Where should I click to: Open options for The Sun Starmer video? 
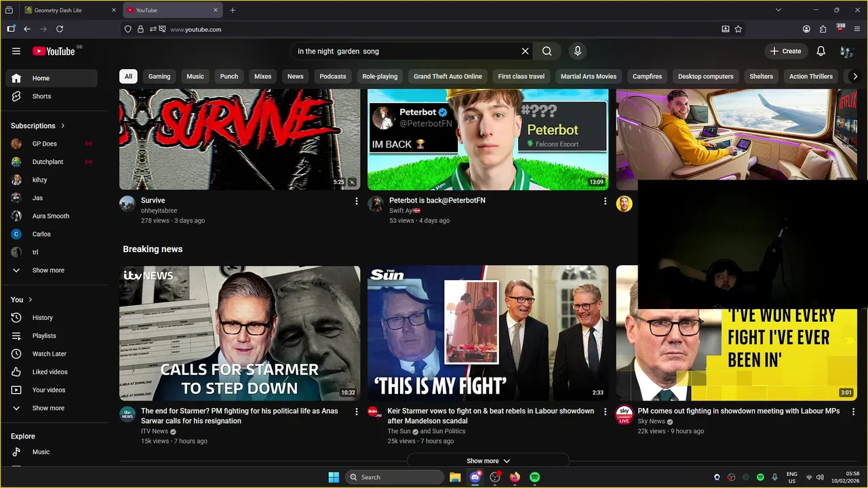point(605,412)
